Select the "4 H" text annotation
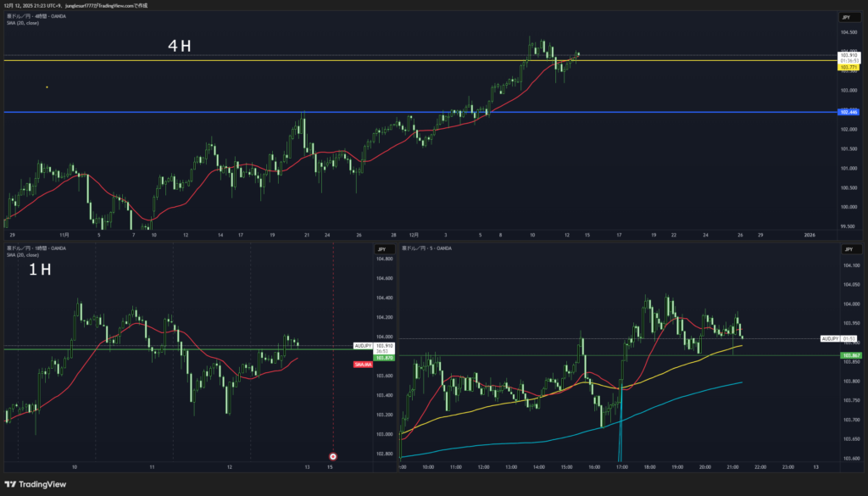 [179, 47]
